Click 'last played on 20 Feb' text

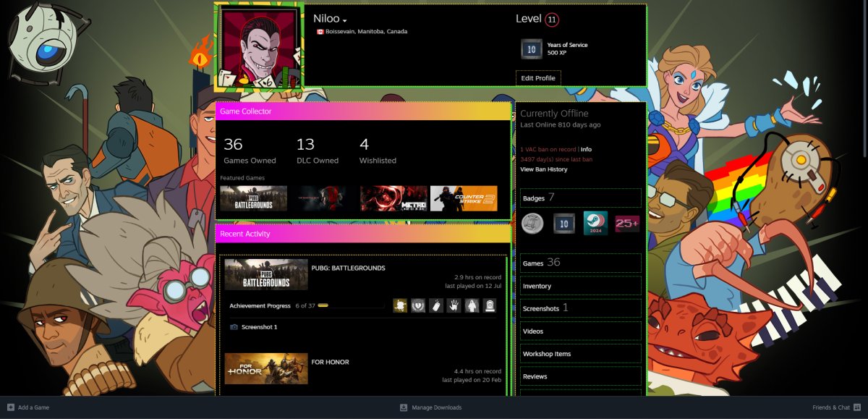(x=472, y=379)
